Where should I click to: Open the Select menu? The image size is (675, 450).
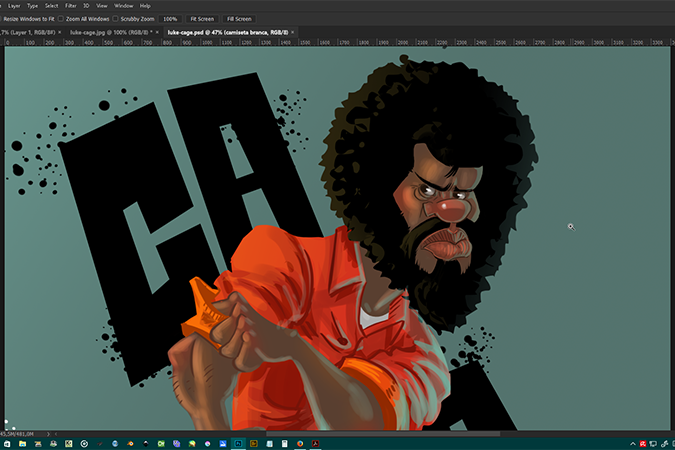point(52,6)
